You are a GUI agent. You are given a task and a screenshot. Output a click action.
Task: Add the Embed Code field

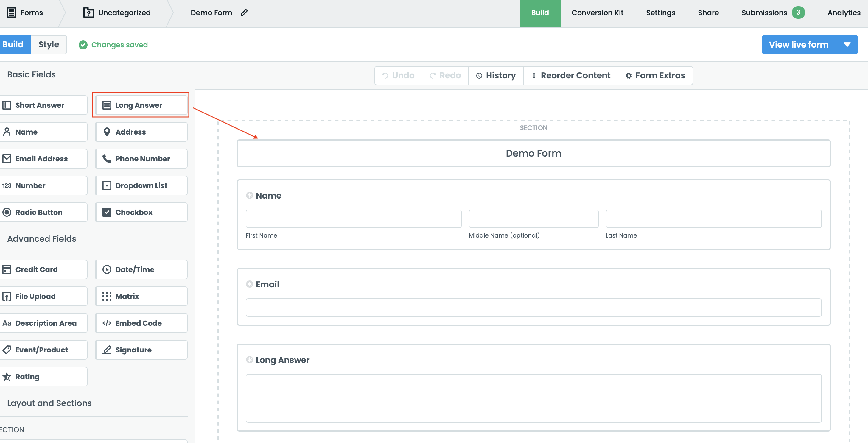pyautogui.click(x=141, y=323)
